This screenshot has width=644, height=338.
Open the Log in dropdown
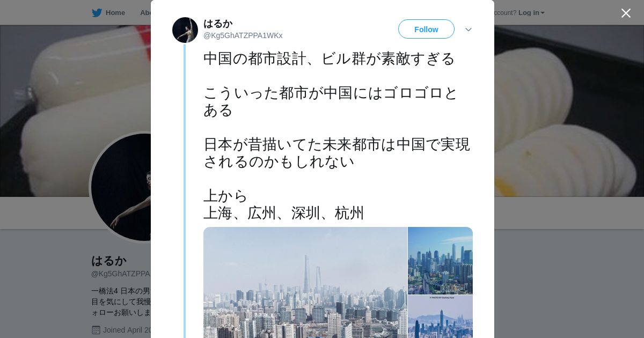click(x=531, y=13)
